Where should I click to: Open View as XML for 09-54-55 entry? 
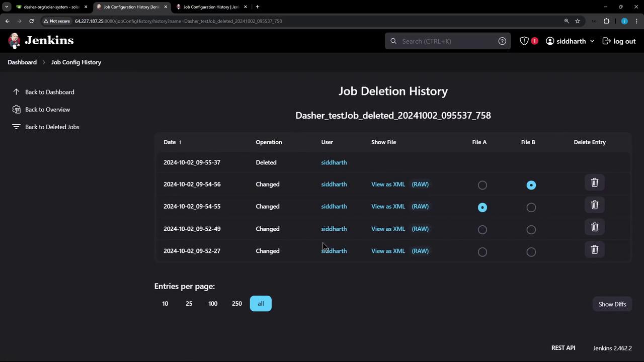pyautogui.click(x=388, y=207)
